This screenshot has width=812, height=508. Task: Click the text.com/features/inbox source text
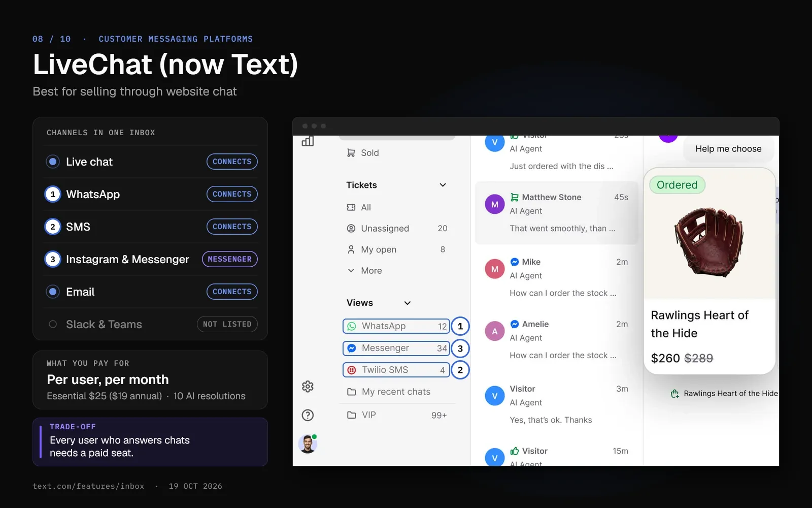coord(88,486)
